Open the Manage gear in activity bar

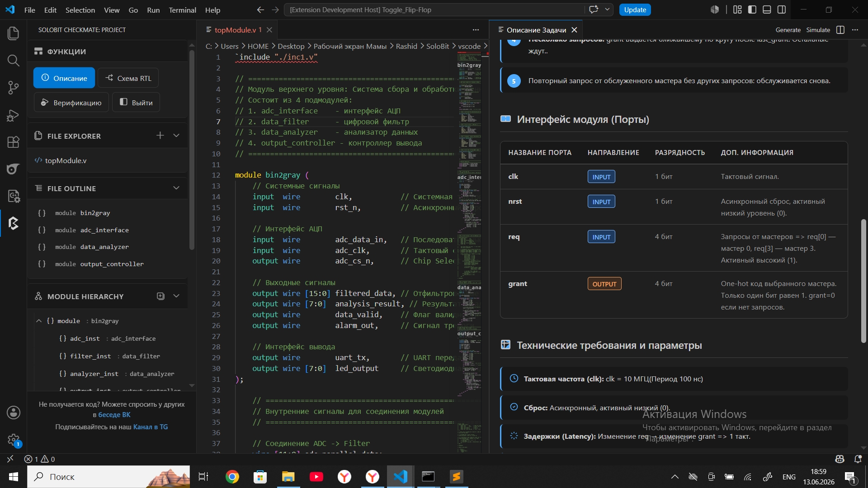(13, 439)
